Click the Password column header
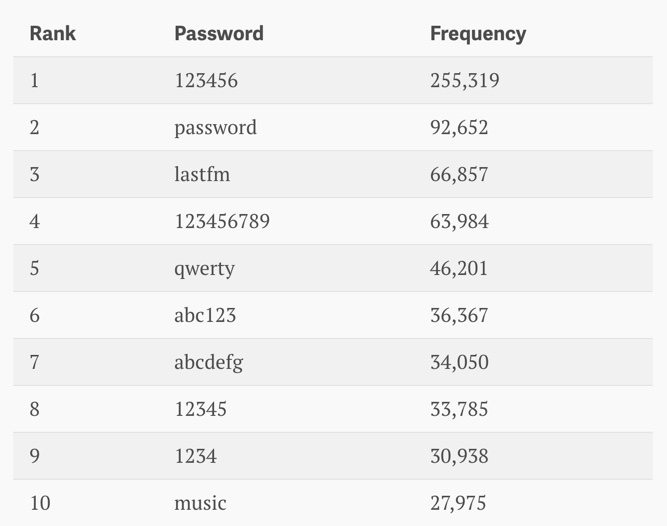This screenshot has width=667, height=526. click(219, 33)
